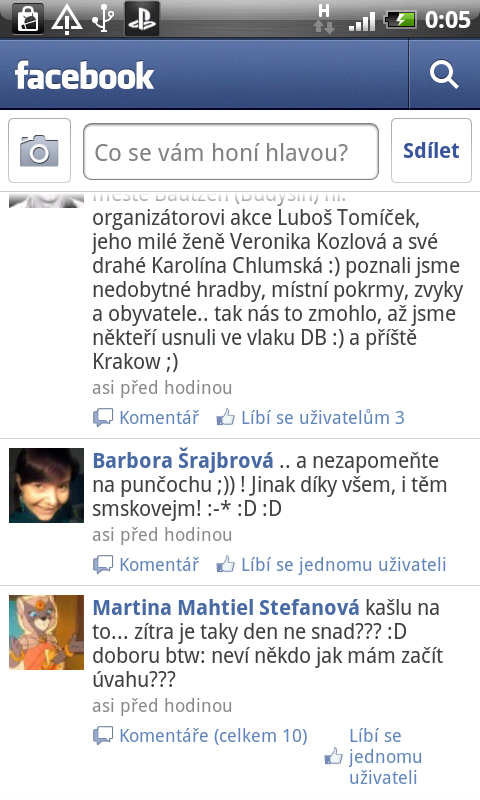Tap the USB connection status icon
The width and height of the screenshot is (480, 800).
[104, 19]
